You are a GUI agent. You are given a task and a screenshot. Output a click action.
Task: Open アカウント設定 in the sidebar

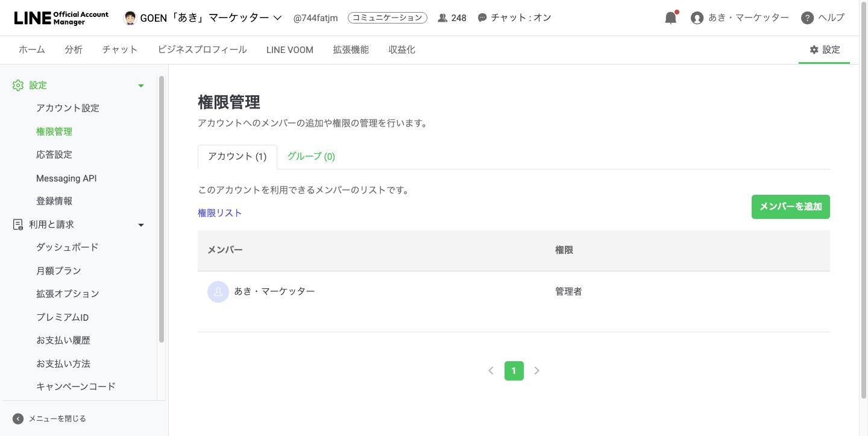click(68, 109)
